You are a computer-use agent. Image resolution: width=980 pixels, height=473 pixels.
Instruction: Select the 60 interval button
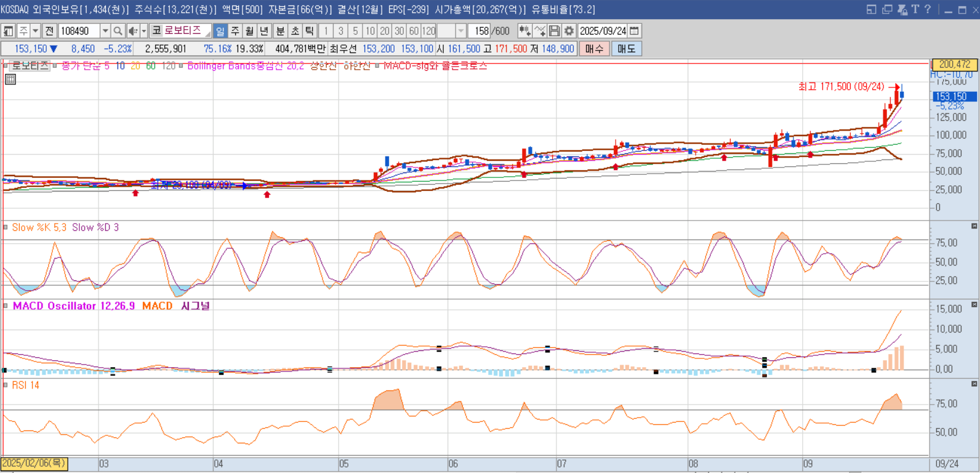(414, 31)
